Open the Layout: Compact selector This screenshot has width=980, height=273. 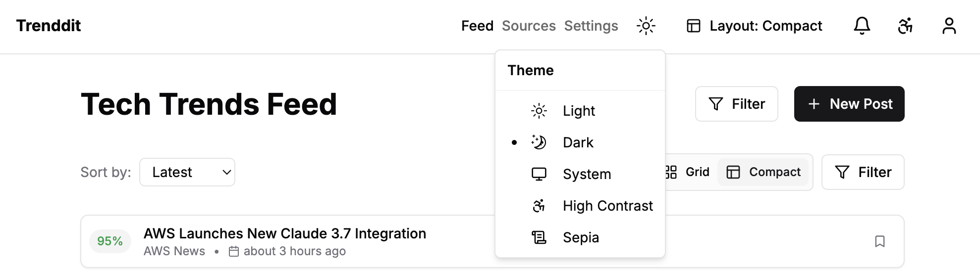point(755,26)
